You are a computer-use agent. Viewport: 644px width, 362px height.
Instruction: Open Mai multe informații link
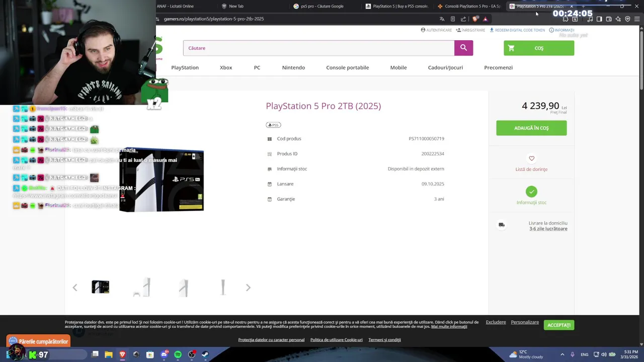pyautogui.click(x=449, y=327)
